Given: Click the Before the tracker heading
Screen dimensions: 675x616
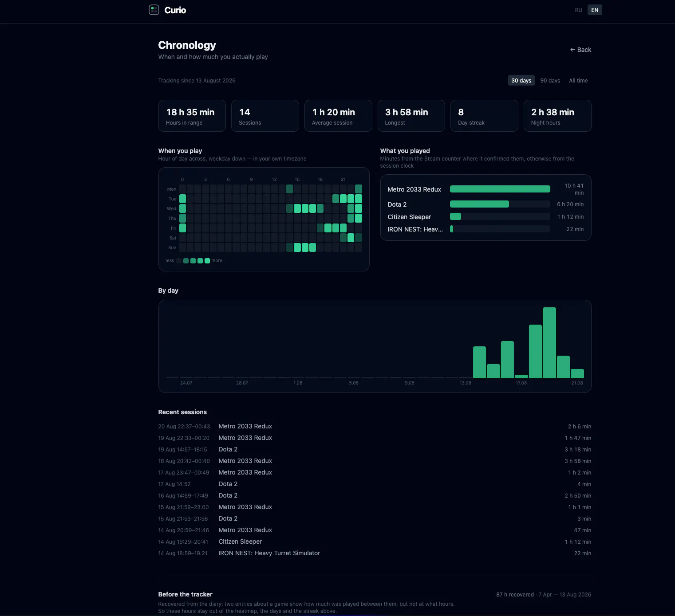Looking at the screenshot, I should pos(185,594).
